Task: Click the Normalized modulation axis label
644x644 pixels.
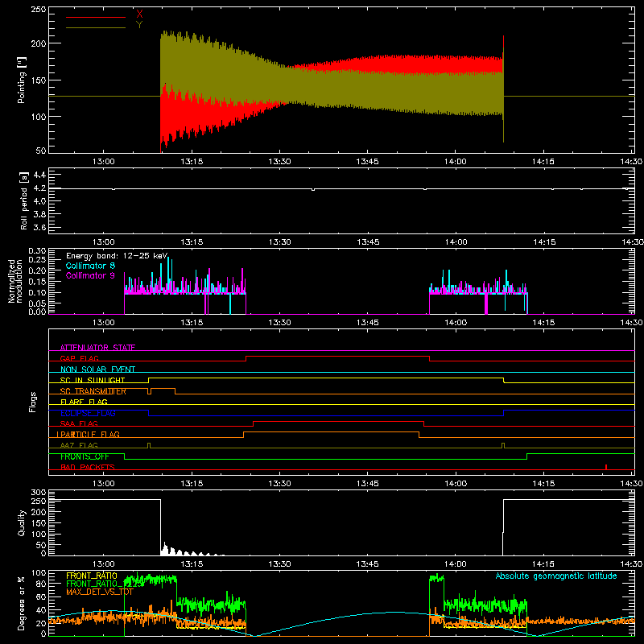Action: [14, 281]
